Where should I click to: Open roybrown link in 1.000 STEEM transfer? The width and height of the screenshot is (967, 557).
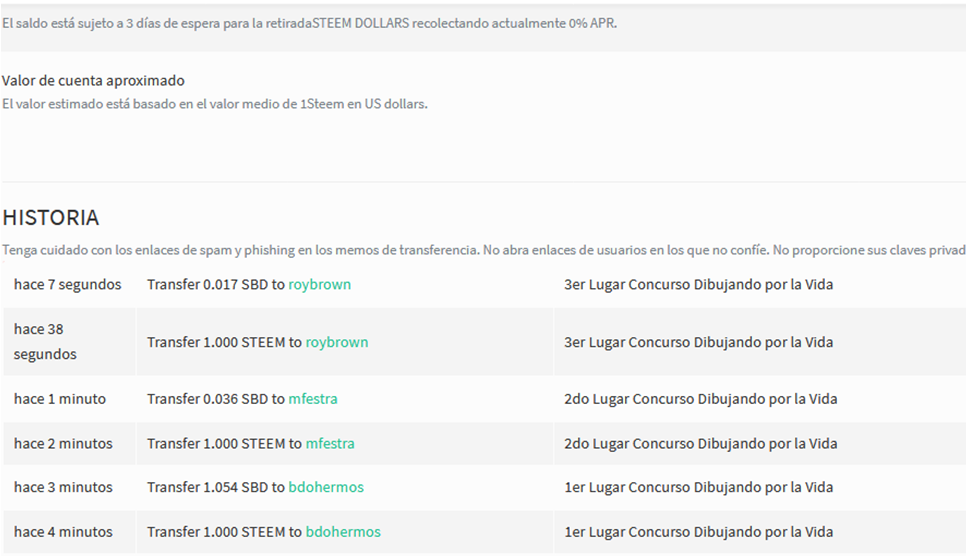[337, 342]
